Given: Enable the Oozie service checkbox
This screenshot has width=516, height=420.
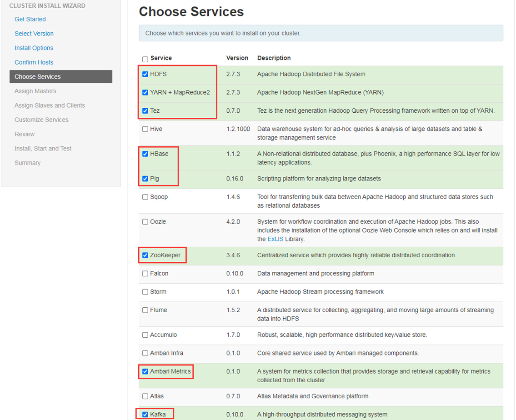Looking at the screenshot, I should coord(145,222).
